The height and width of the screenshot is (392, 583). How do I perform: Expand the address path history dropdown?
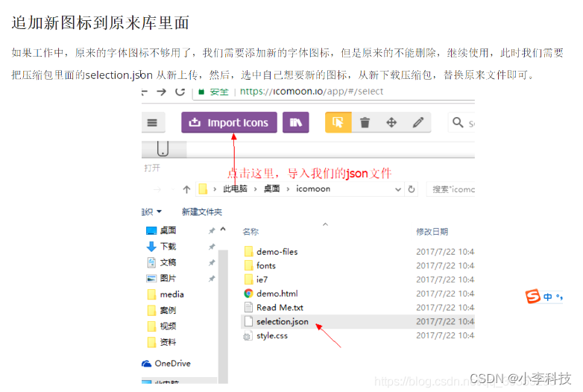(397, 189)
